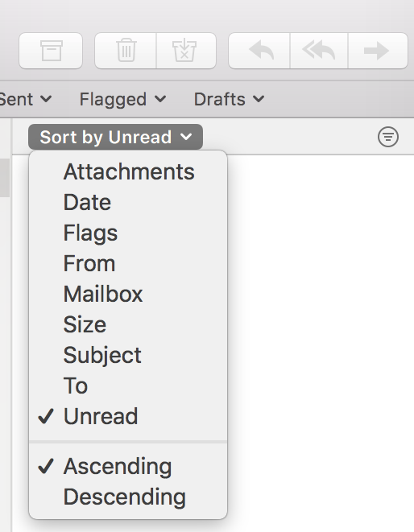
Task: Click the Archive toolbar icon
Action: point(51,51)
